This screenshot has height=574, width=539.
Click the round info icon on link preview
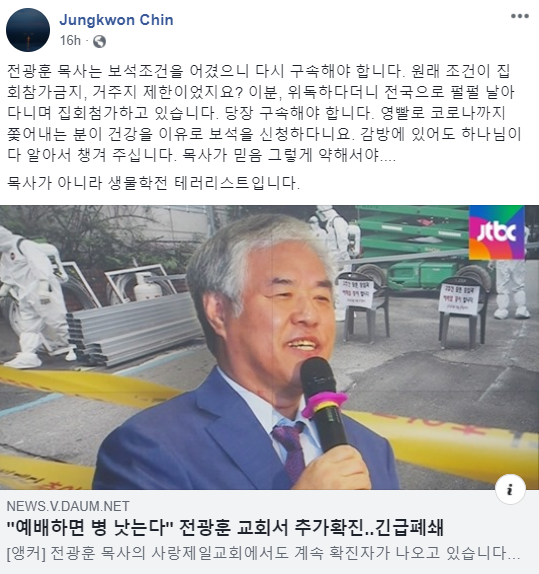510,489
